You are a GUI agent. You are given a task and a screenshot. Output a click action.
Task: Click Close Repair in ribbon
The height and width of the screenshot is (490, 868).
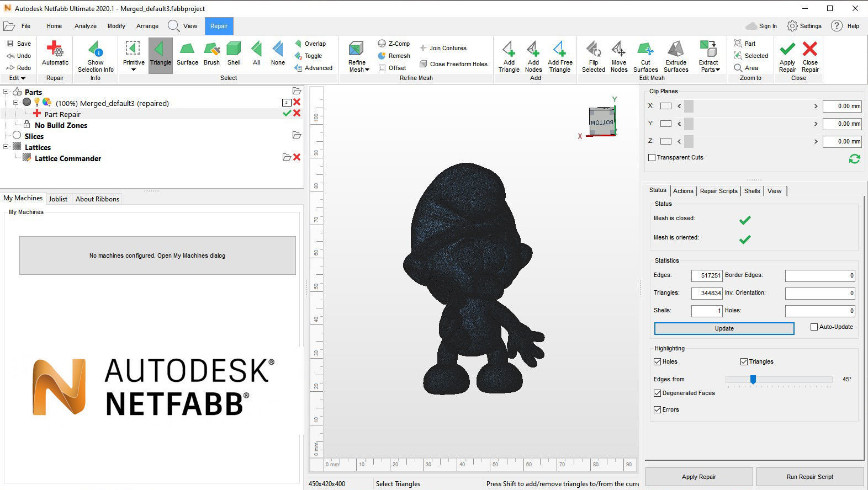pyautogui.click(x=810, y=56)
